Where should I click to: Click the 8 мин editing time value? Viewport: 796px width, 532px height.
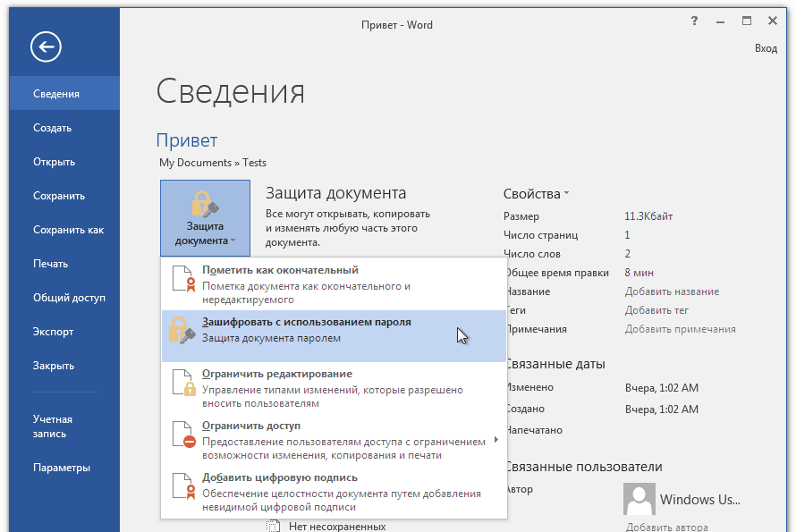click(639, 273)
